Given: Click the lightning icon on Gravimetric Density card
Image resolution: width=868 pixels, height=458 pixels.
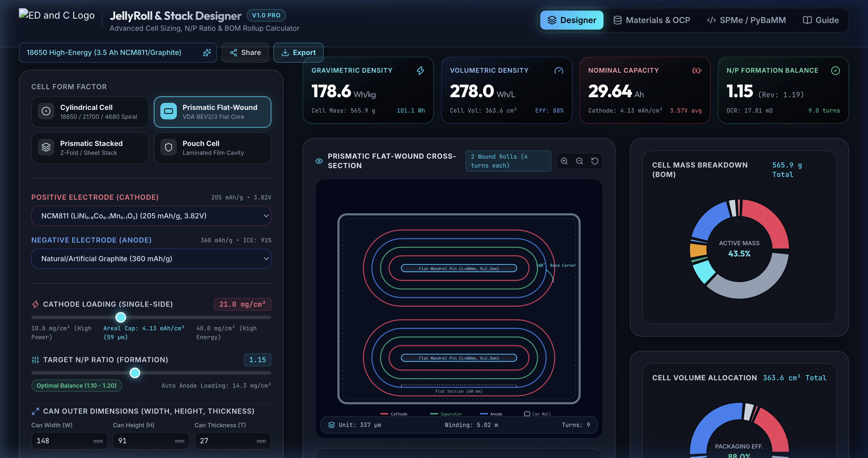Looking at the screenshot, I should coord(420,71).
